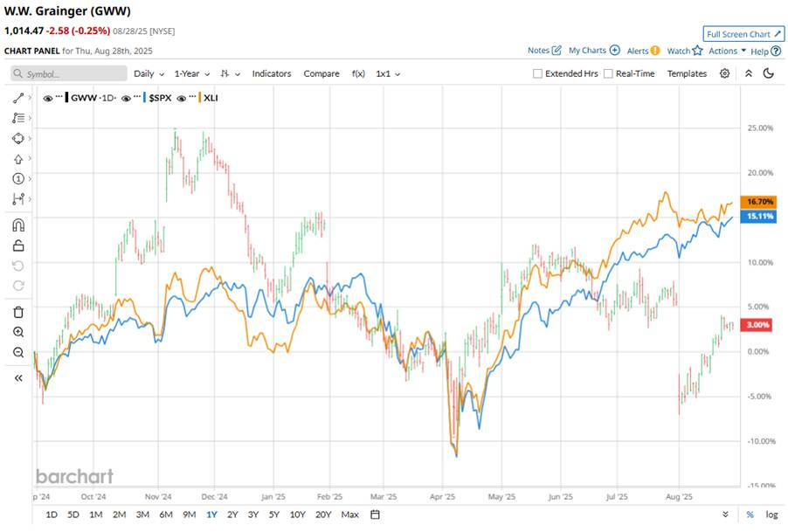788x532 pixels.
Task: Delete drawings with trash icon
Action: [x=18, y=312]
